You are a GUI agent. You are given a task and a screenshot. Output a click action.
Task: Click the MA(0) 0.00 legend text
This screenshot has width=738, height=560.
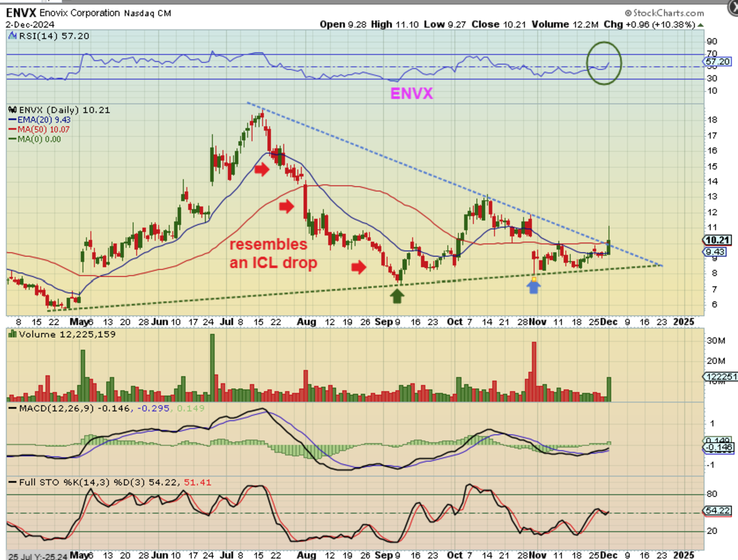[39, 139]
